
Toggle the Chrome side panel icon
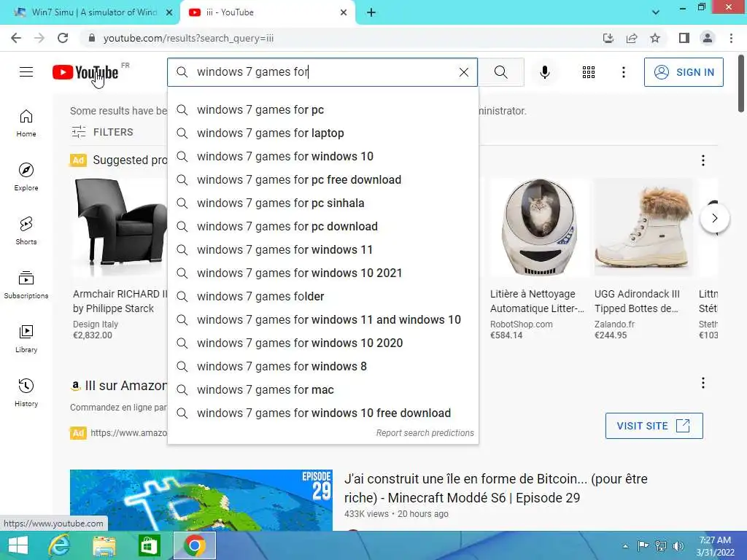click(x=684, y=38)
